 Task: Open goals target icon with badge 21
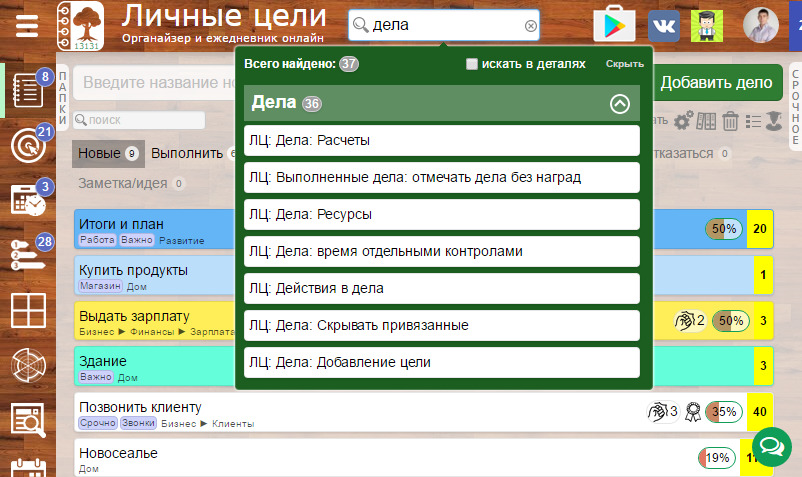tap(29, 145)
